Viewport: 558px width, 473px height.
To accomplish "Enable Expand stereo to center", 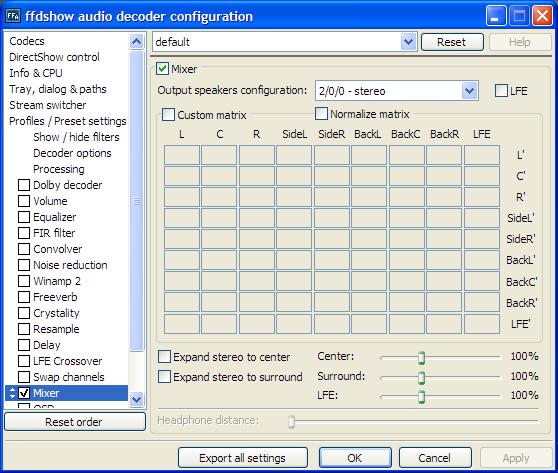I will click(164, 357).
